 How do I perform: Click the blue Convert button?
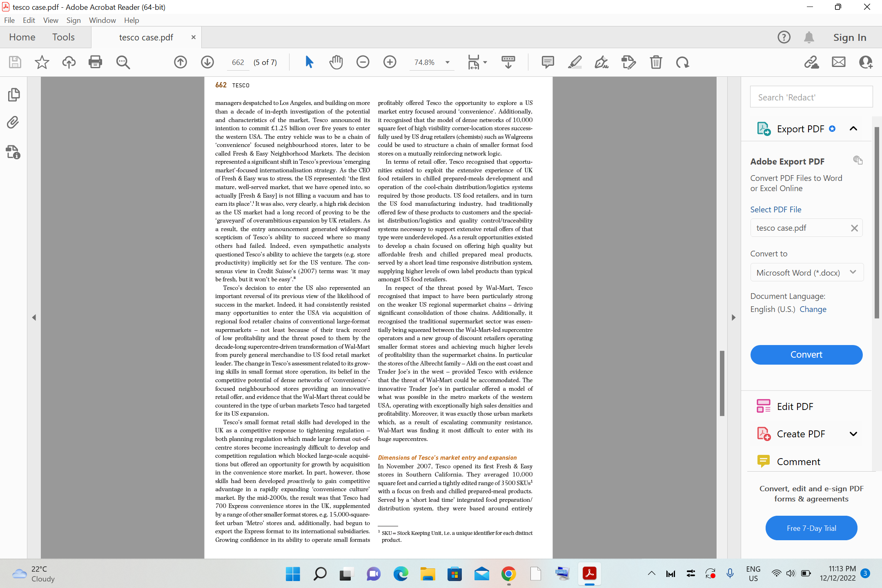806,354
